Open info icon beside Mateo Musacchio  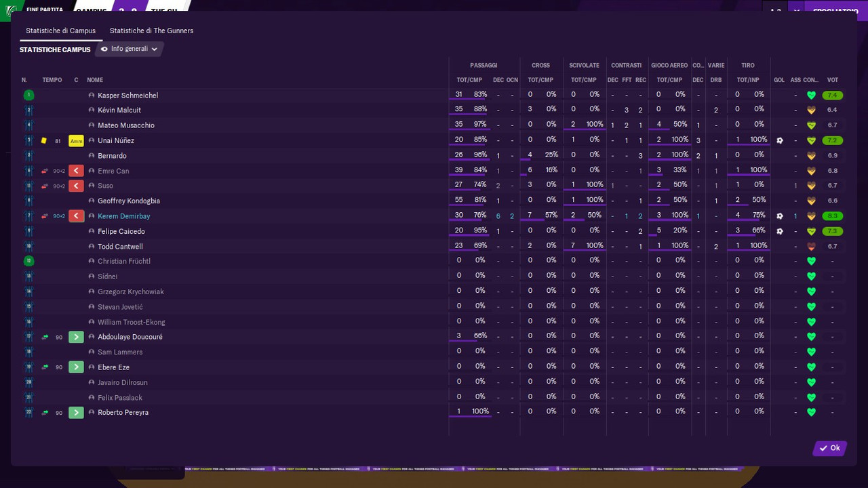[92, 125]
